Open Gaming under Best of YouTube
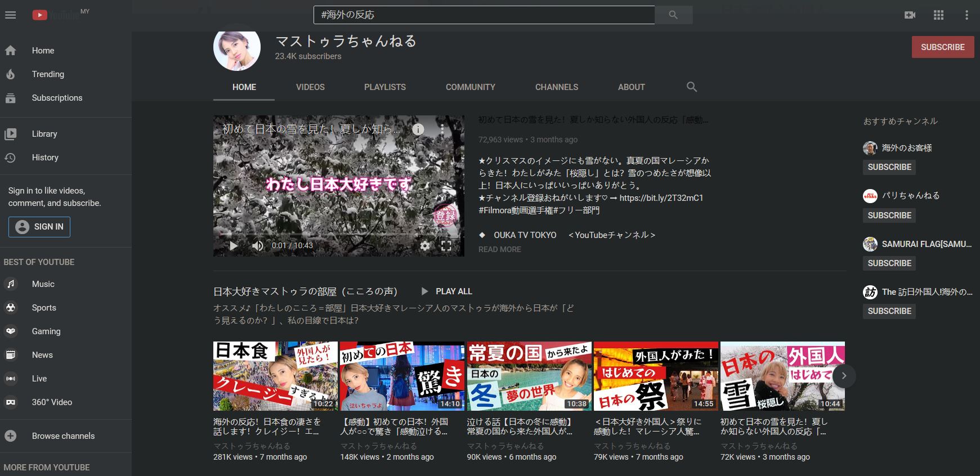The image size is (980, 476). [x=66, y=331]
